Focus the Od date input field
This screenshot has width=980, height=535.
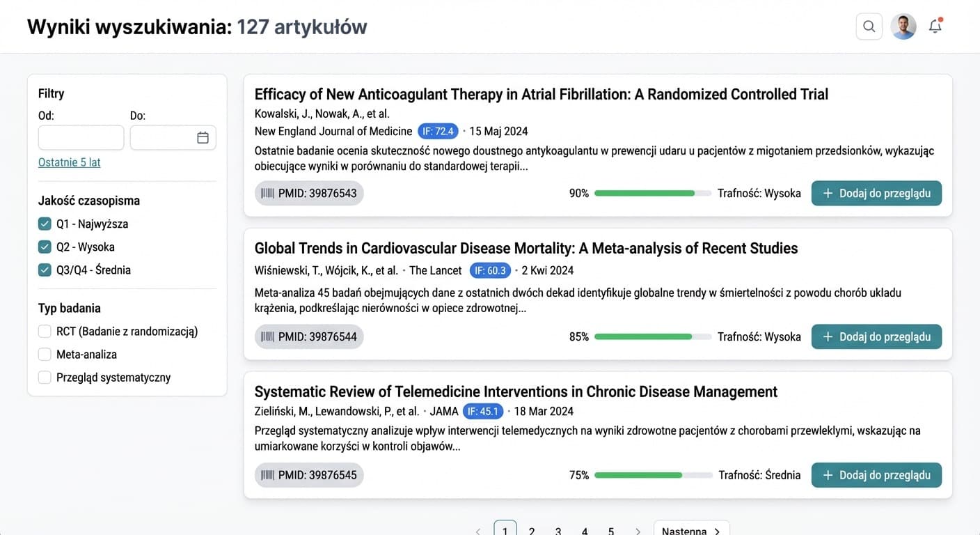[81, 138]
